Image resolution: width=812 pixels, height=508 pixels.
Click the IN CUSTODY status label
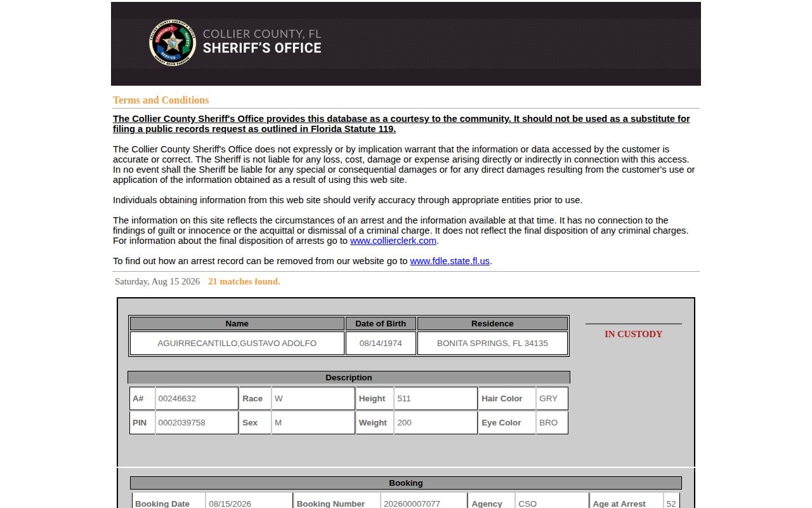pos(633,334)
